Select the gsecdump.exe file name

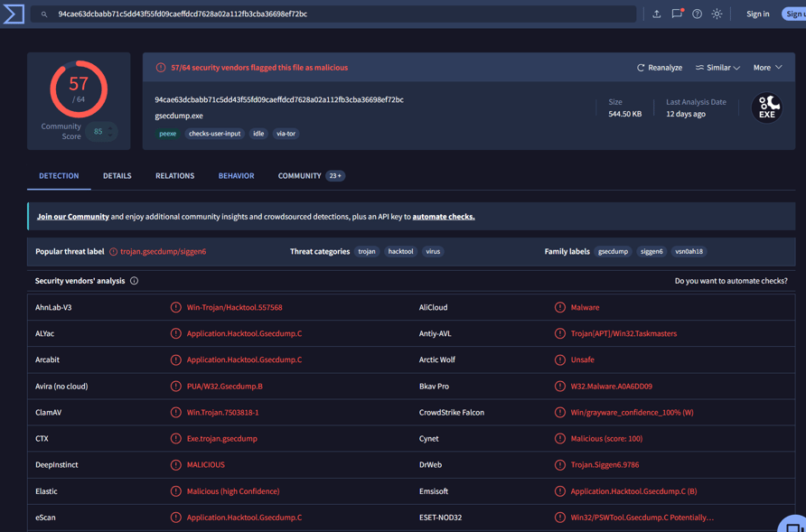pyautogui.click(x=179, y=117)
